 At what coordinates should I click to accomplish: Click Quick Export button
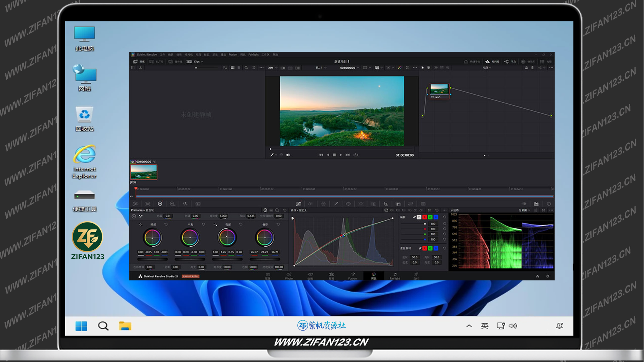[472, 61]
